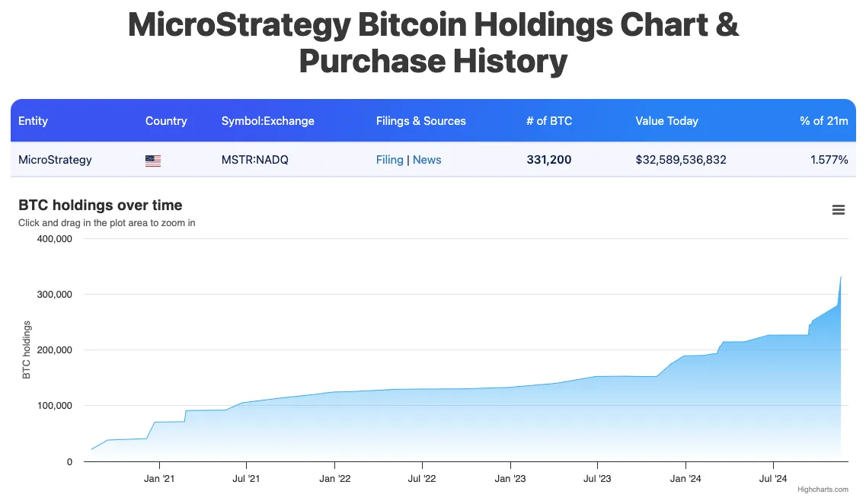
Task: Click the Value Today column header
Action: 666,120
